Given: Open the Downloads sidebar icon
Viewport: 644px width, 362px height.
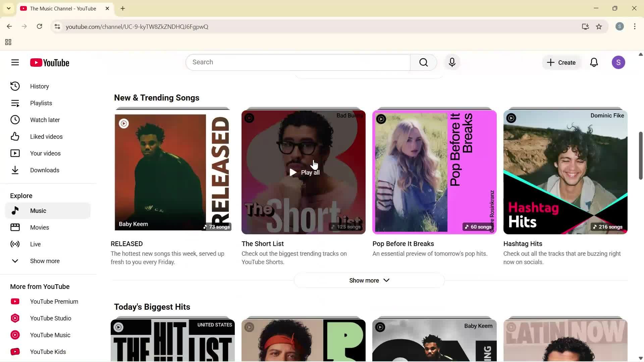Looking at the screenshot, I should (x=15, y=170).
